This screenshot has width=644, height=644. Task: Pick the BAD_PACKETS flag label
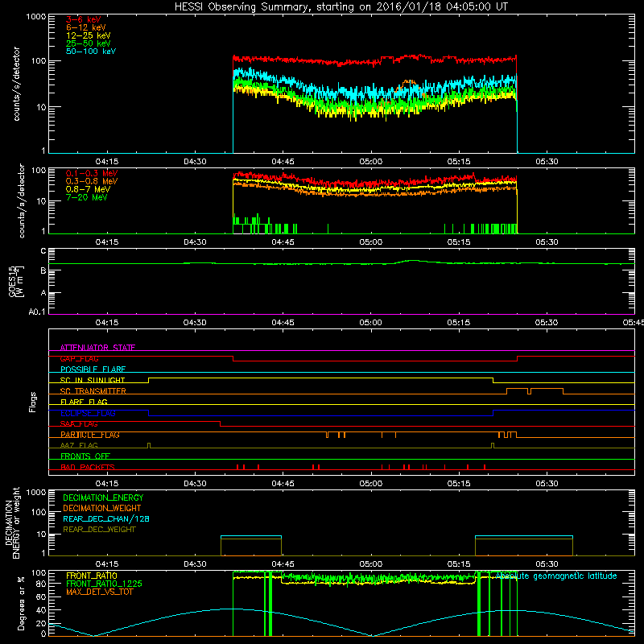tap(88, 467)
